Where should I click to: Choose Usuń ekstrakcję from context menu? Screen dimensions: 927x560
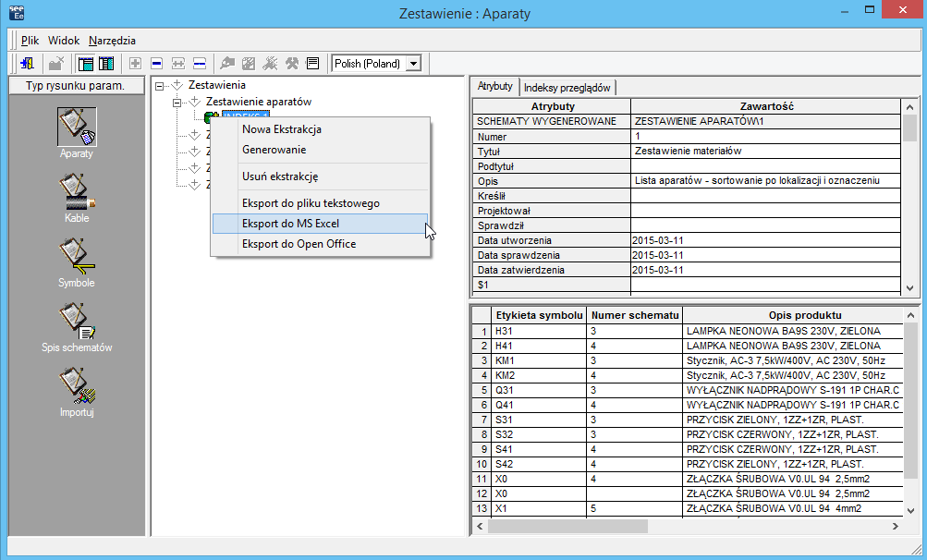[320, 177]
